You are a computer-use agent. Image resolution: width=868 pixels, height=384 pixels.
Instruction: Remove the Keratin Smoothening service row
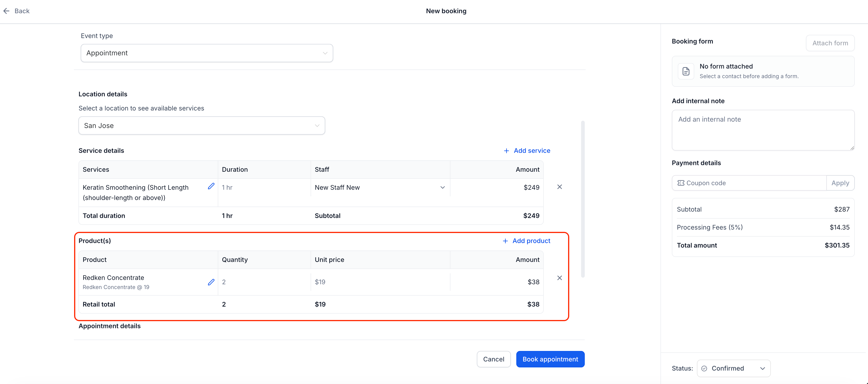559,187
